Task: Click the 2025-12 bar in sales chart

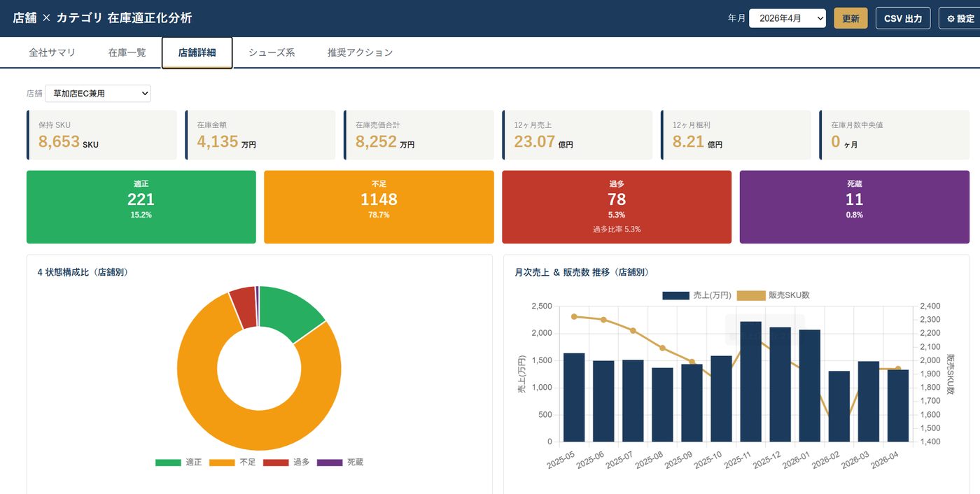Action: pyautogui.click(x=780, y=385)
